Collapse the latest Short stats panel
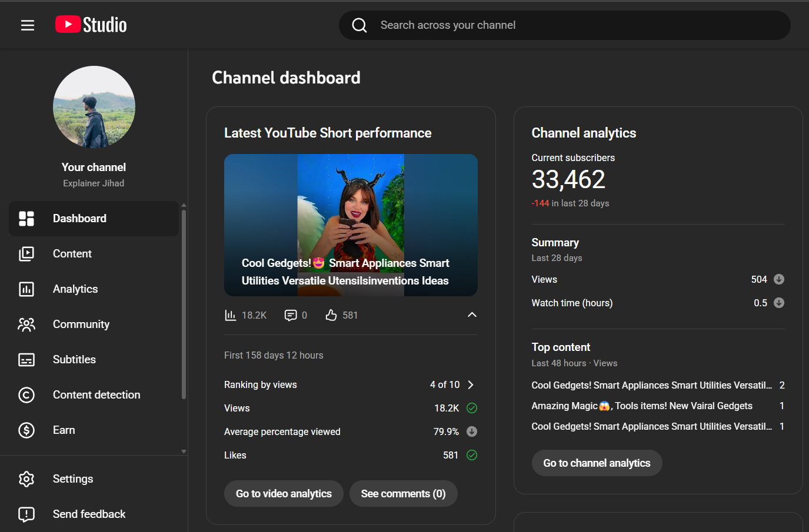Image resolution: width=809 pixels, height=532 pixels. click(472, 315)
